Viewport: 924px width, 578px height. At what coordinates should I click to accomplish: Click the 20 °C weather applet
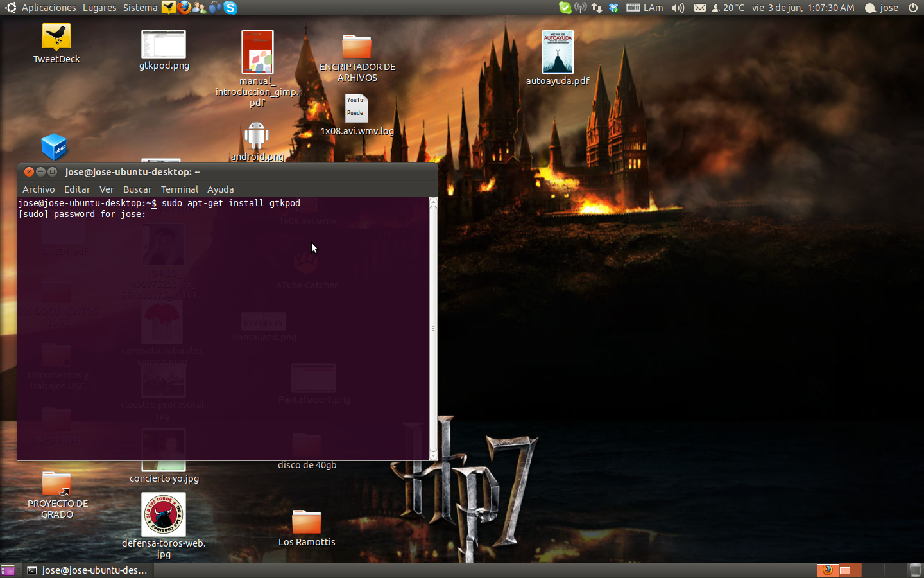coord(728,8)
